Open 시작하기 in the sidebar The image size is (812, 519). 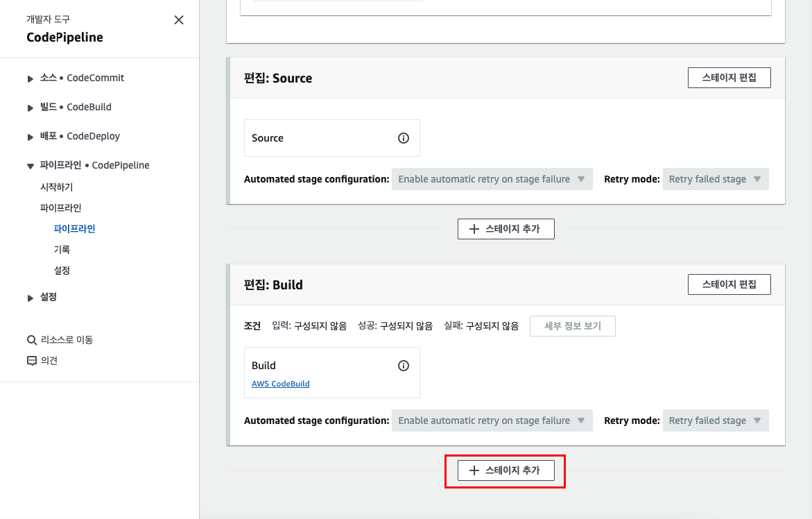(56, 187)
